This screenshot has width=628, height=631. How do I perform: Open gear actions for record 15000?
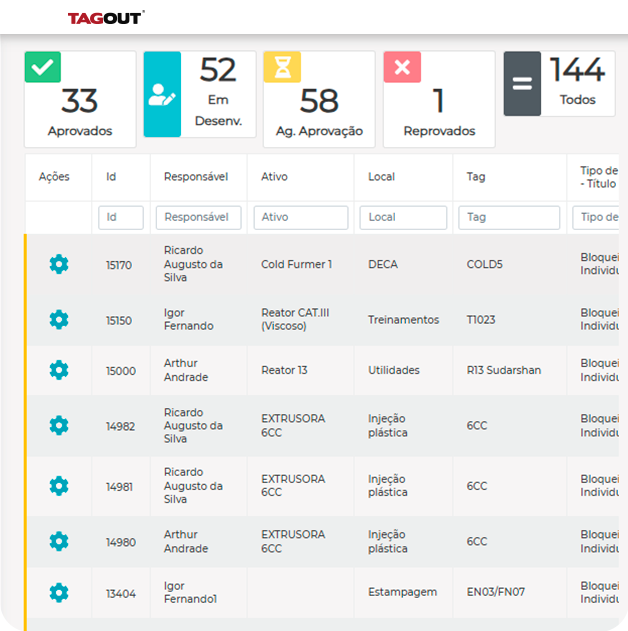(59, 370)
